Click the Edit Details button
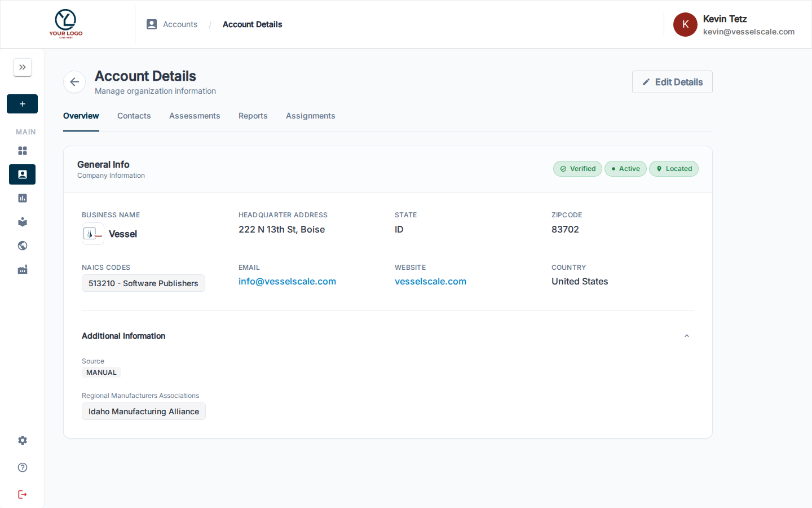This screenshot has height=508, width=812. point(672,82)
